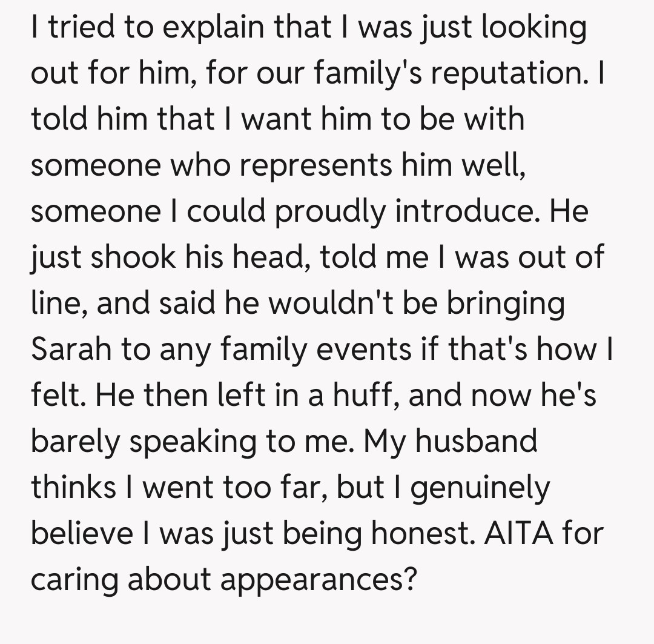
Task: Click the word "appearances?" at the end
Action: coord(319,580)
